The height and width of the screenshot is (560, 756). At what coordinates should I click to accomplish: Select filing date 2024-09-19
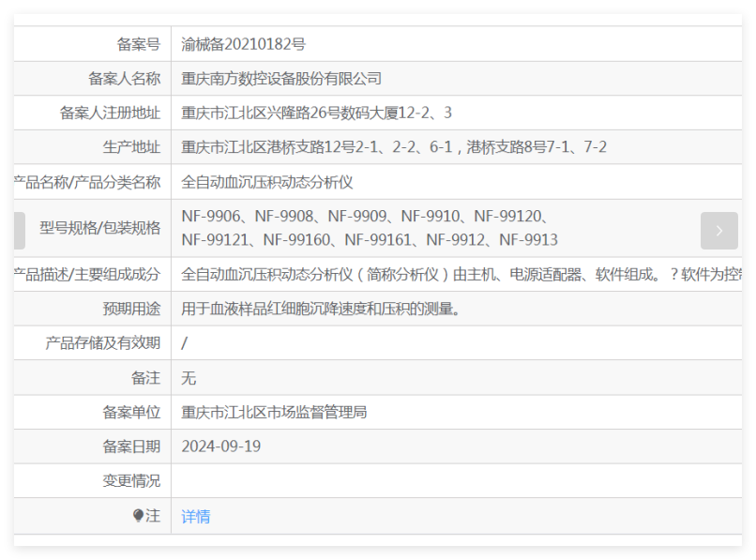pyautogui.click(x=221, y=446)
